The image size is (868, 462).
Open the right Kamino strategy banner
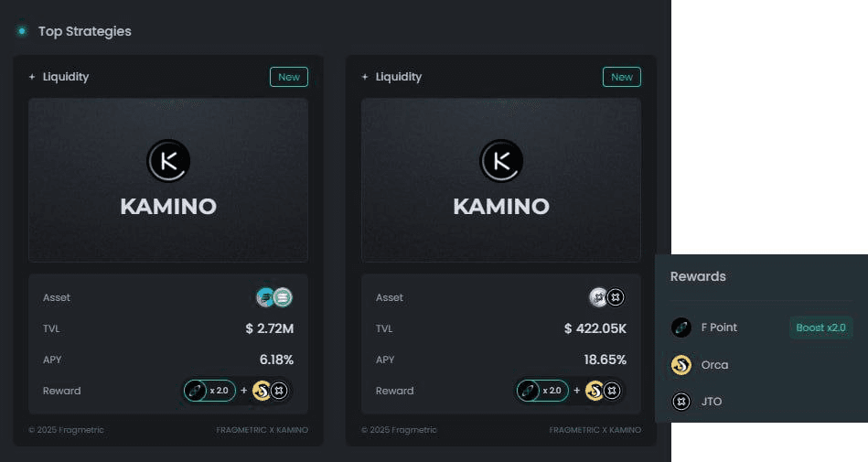pyautogui.click(x=501, y=180)
